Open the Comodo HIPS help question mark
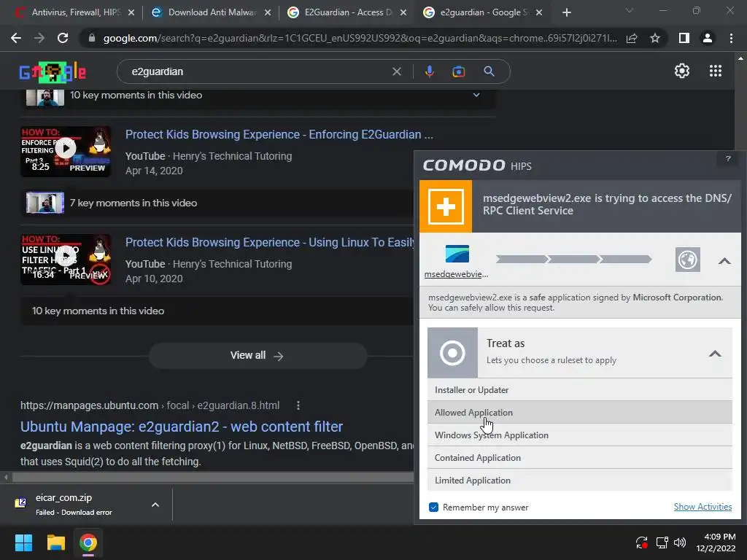Screen dimensions: 747x560 click(728, 158)
